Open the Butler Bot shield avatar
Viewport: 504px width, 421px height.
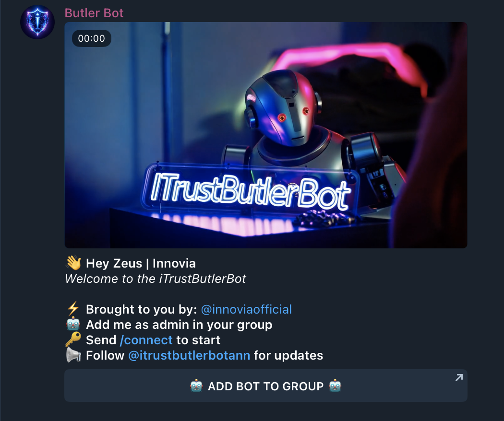37,22
